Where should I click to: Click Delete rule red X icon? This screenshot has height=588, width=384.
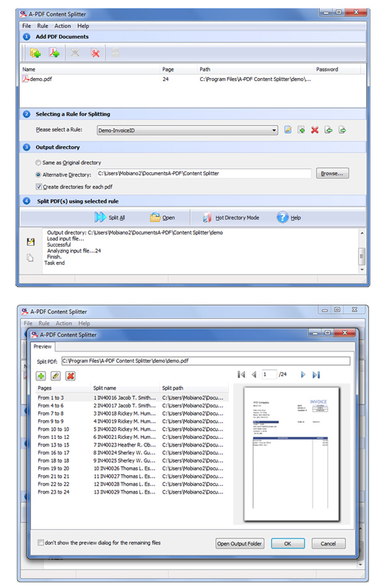pos(315,130)
